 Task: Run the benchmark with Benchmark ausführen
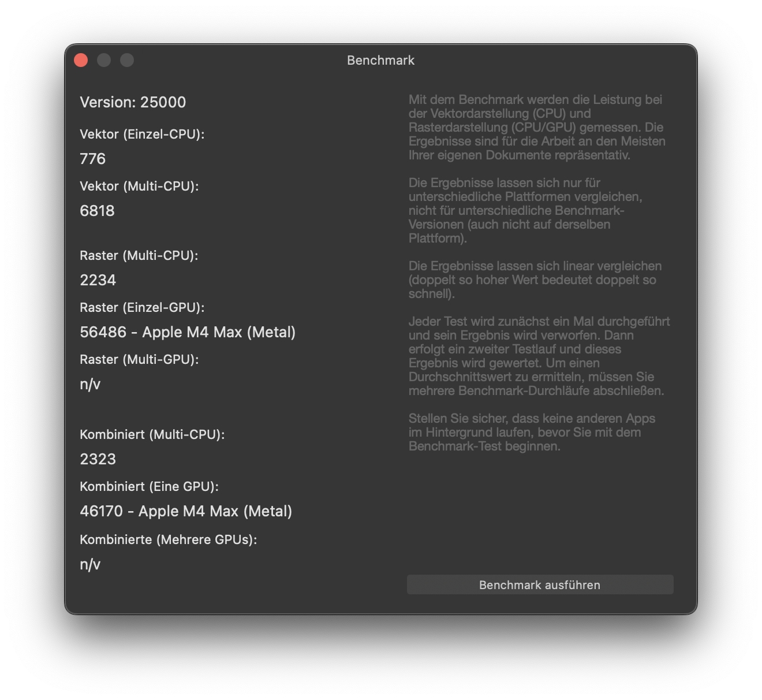click(x=540, y=584)
